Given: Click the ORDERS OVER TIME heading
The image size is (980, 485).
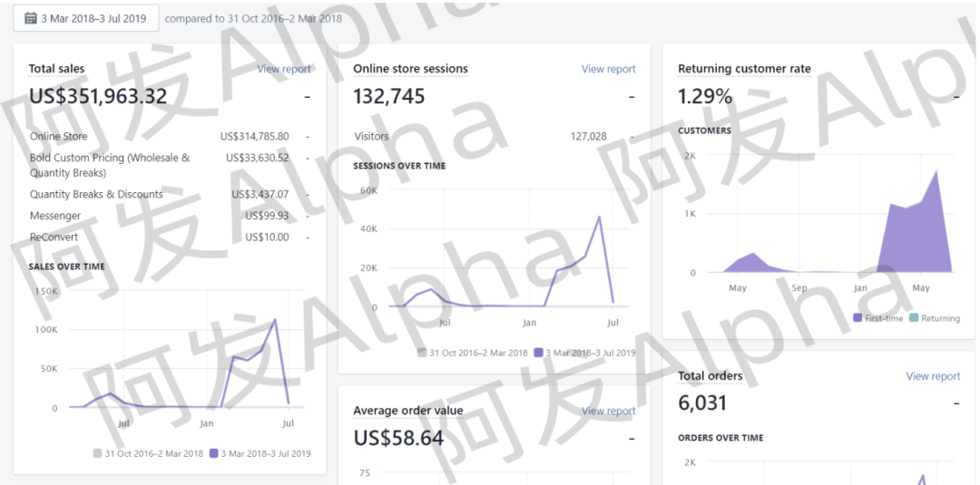Looking at the screenshot, I should [x=720, y=438].
